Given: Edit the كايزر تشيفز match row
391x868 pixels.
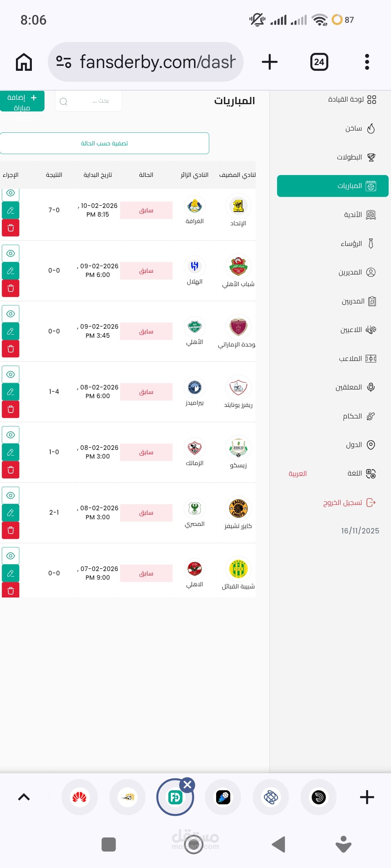Looking at the screenshot, I should click(10, 512).
